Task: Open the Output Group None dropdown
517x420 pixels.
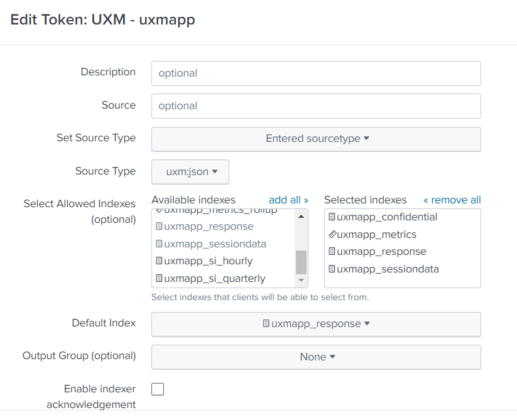Action: (x=316, y=357)
